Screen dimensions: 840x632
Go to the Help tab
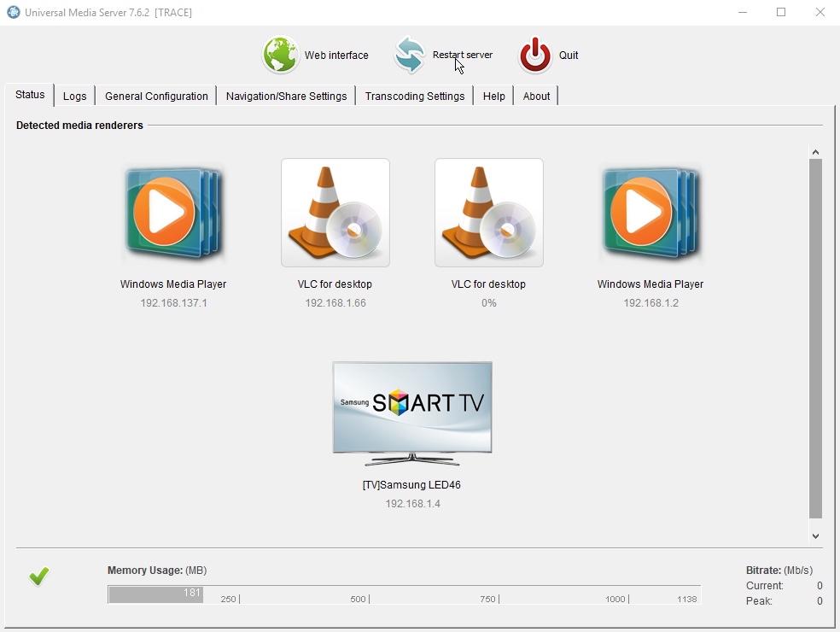click(x=494, y=96)
